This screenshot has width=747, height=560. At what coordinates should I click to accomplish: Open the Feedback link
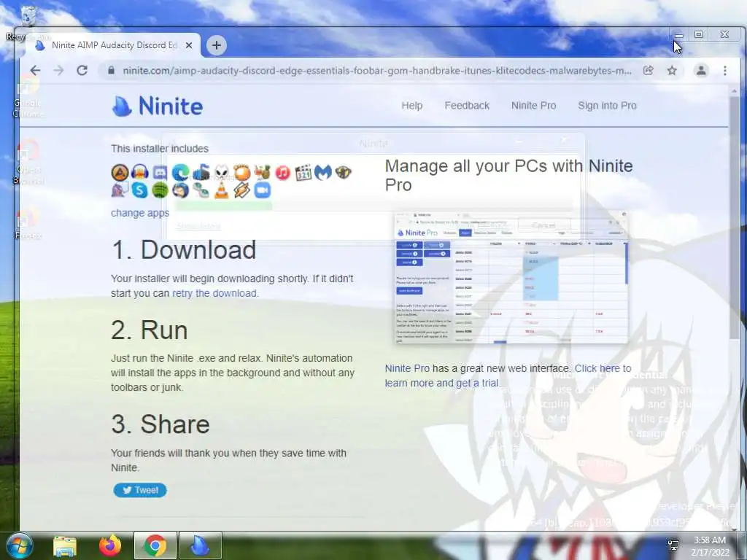pos(467,106)
